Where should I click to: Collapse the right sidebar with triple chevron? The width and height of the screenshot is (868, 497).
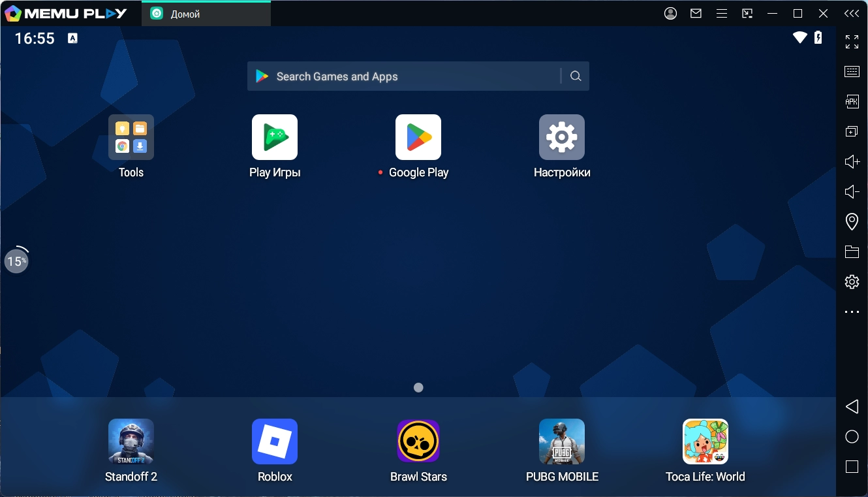tap(852, 13)
